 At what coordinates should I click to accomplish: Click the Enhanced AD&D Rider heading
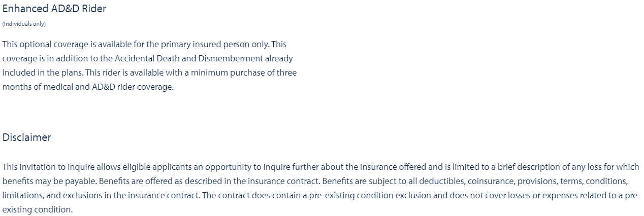[x=54, y=9]
